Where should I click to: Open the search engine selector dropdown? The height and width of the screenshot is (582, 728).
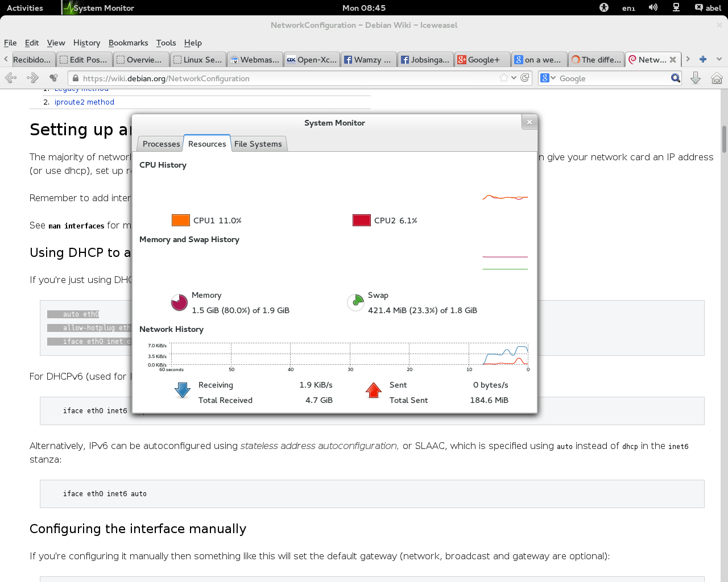click(548, 78)
